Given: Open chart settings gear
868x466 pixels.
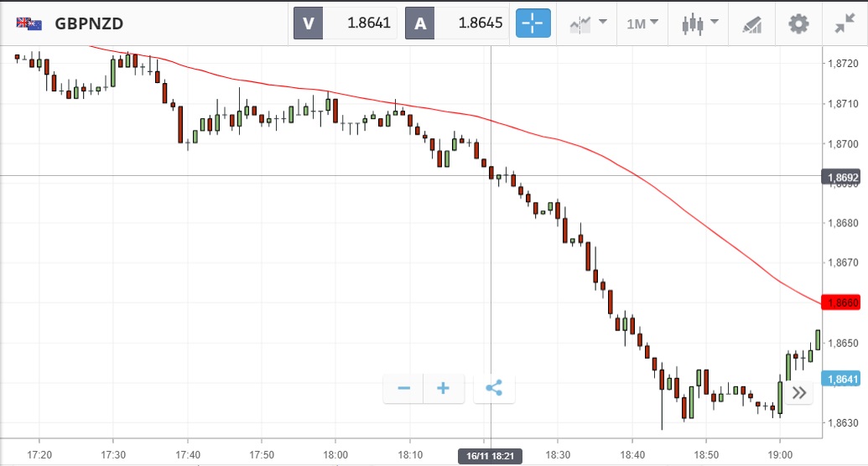Looking at the screenshot, I should (798, 23).
